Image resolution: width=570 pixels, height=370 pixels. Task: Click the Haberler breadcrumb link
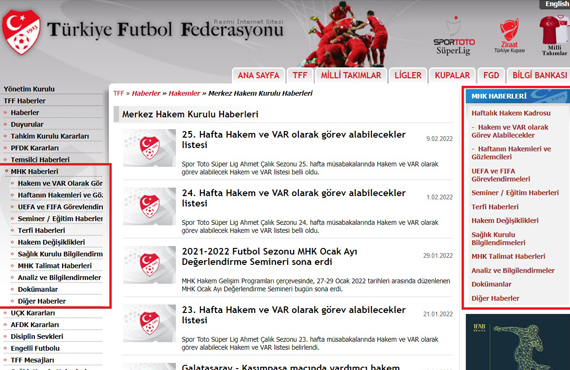[x=146, y=93]
